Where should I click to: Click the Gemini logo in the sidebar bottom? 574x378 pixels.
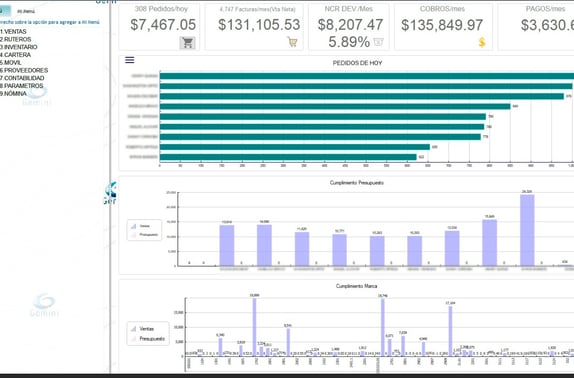pyautogui.click(x=44, y=305)
